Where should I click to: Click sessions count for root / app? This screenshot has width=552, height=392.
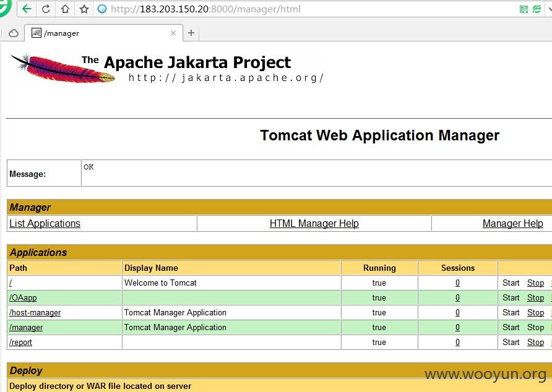(457, 283)
